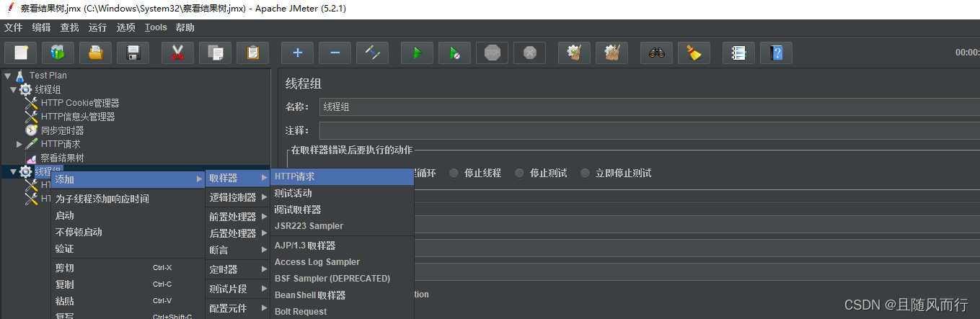Expand the HTTP请求 tree node
The height and width of the screenshot is (319, 980).
coord(19,144)
